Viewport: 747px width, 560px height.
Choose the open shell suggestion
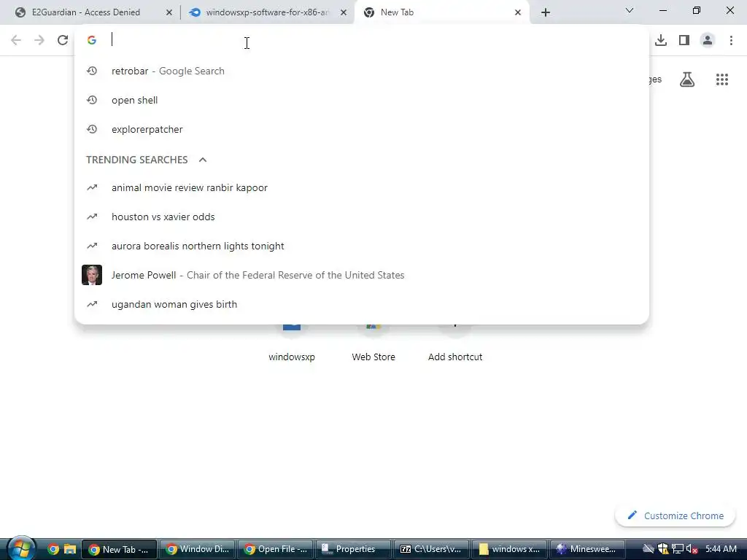362,100
